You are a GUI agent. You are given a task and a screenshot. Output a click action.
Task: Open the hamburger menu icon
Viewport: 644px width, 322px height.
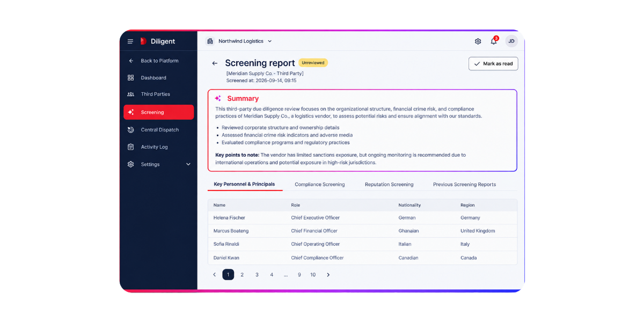pos(130,41)
